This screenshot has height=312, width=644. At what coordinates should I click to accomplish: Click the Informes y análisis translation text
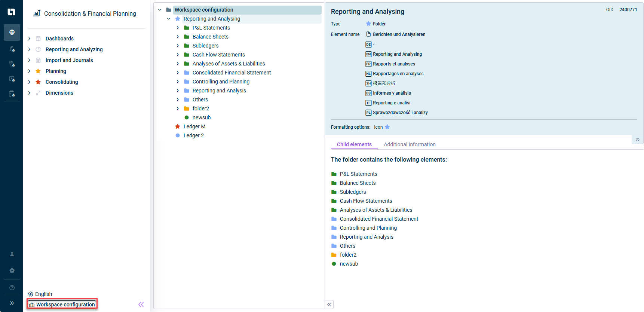pyautogui.click(x=392, y=93)
